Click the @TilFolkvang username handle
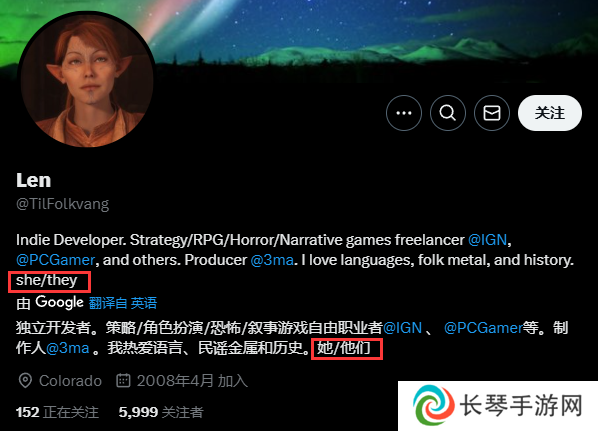Image resolution: width=598 pixels, height=431 pixels. click(x=63, y=204)
